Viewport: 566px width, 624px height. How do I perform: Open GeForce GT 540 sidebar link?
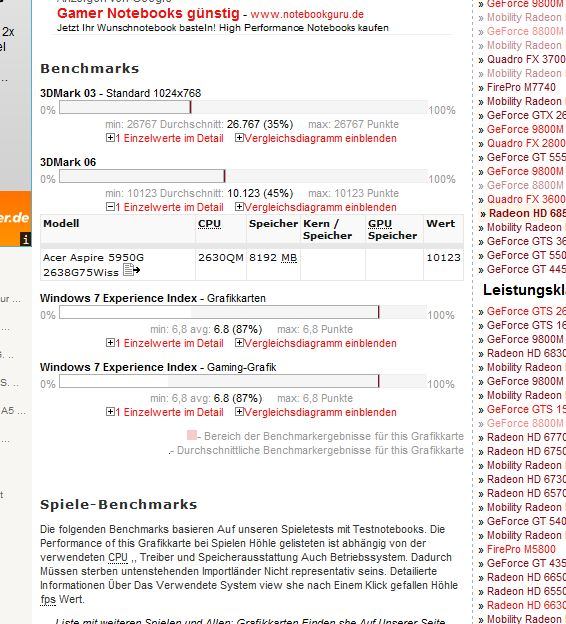tap(526, 521)
